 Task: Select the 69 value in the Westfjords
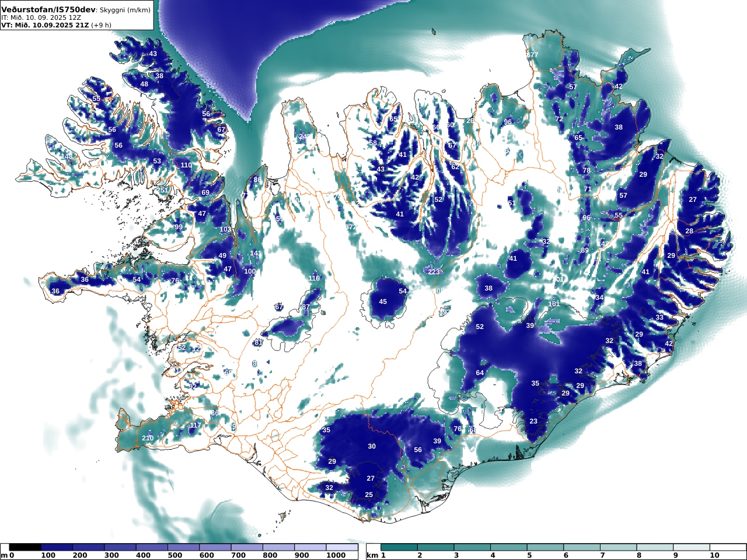point(205,192)
